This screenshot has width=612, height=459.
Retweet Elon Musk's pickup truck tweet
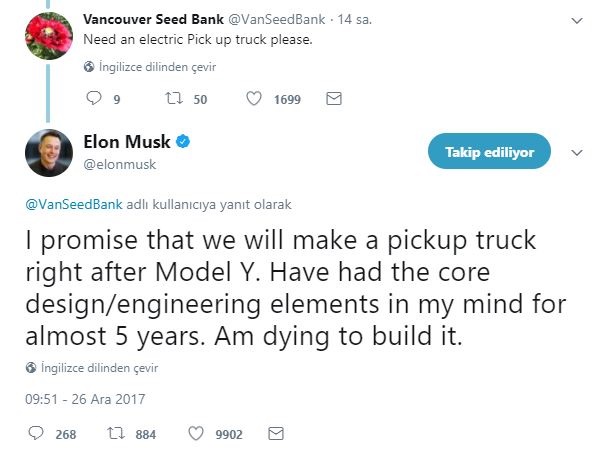click(115, 434)
